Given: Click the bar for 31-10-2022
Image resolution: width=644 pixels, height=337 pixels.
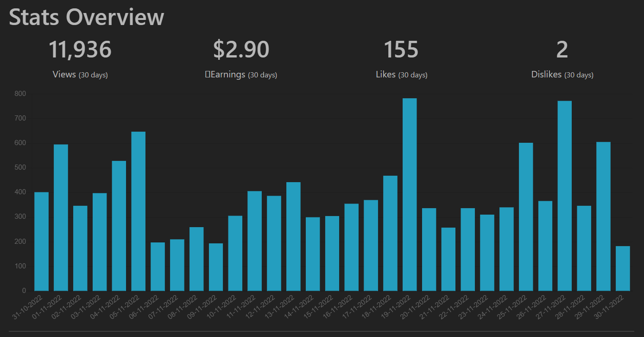Looking at the screenshot, I should pos(42,242).
